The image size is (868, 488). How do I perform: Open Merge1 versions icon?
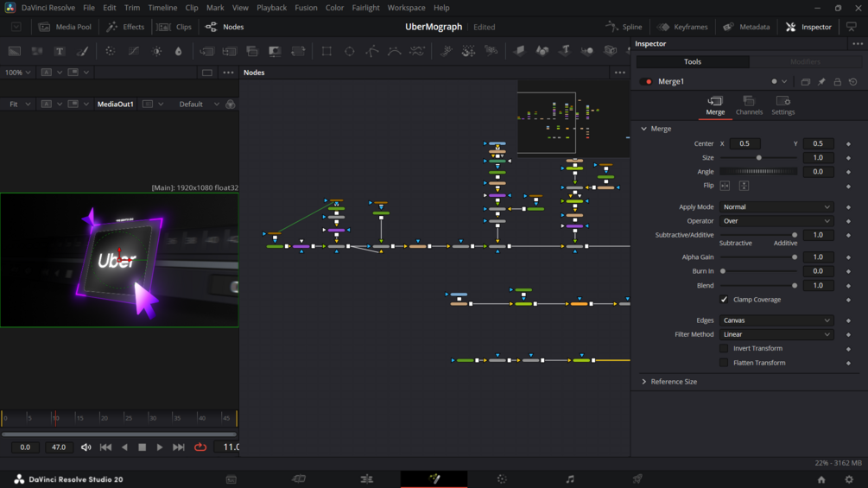(806, 82)
